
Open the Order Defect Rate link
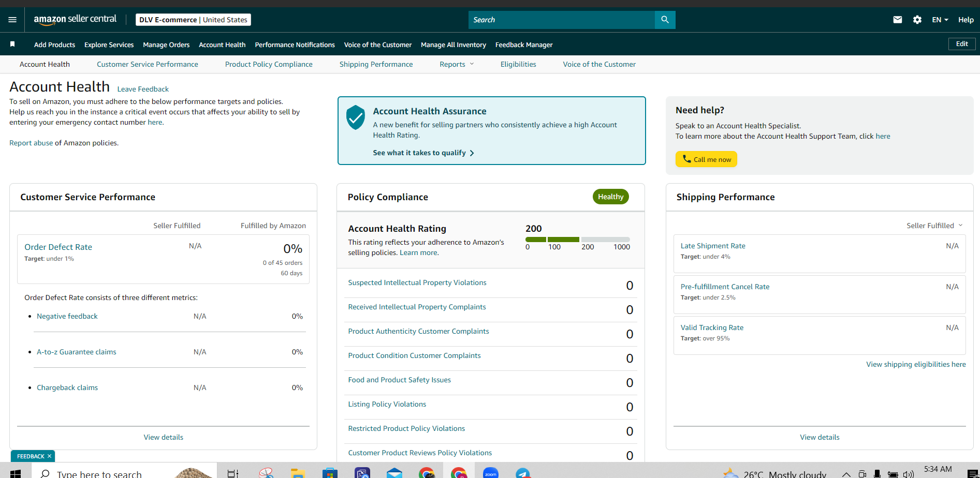[58, 247]
